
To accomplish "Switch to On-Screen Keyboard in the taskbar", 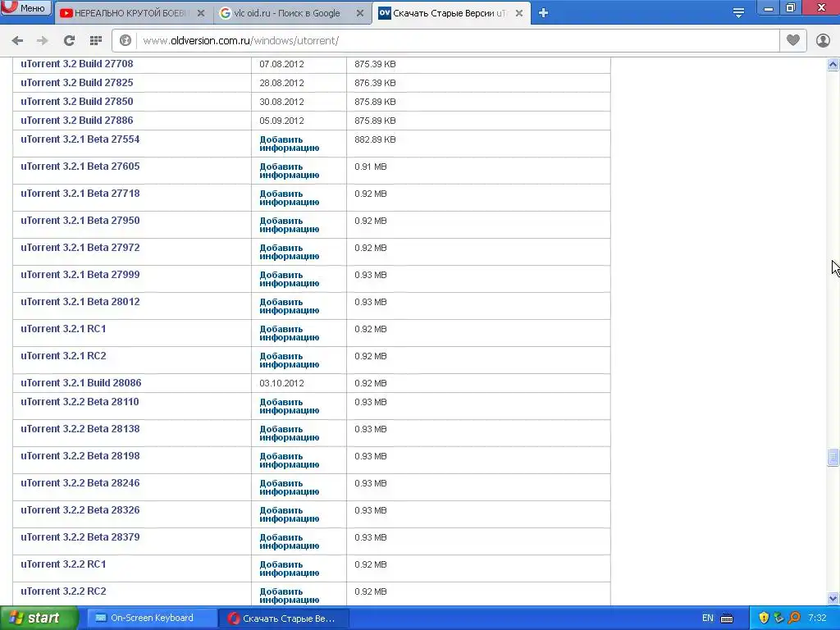I will pos(150,618).
